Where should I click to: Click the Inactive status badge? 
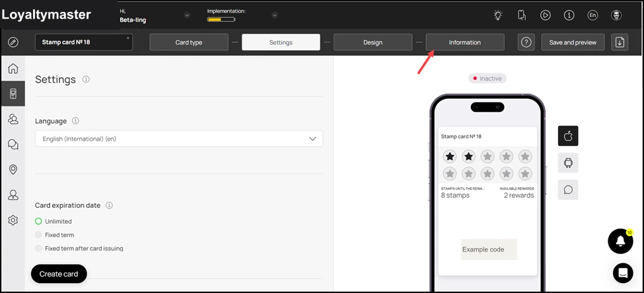(x=487, y=79)
